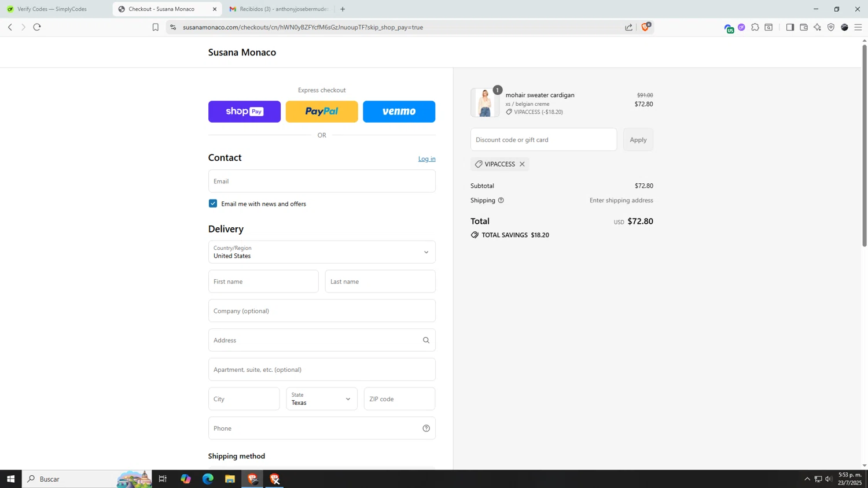Image resolution: width=868 pixels, height=488 pixels.
Task: Click mohair sweater cardigan thumbnail
Action: click(485, 102)
